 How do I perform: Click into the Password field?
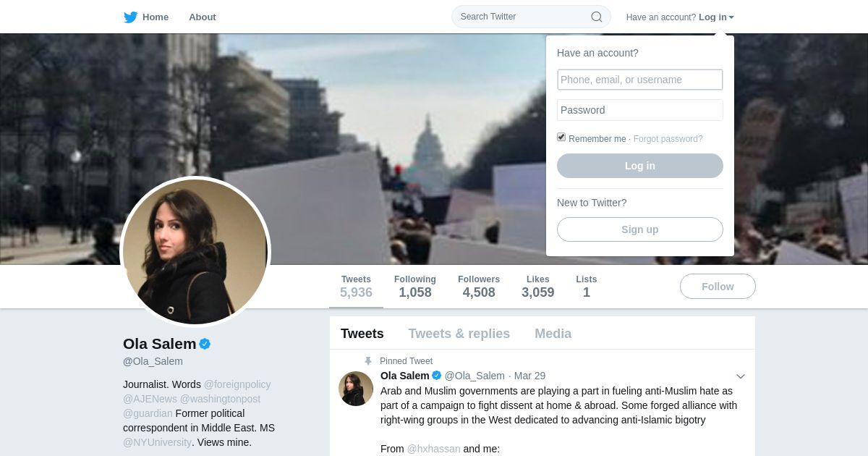[639, 110]
